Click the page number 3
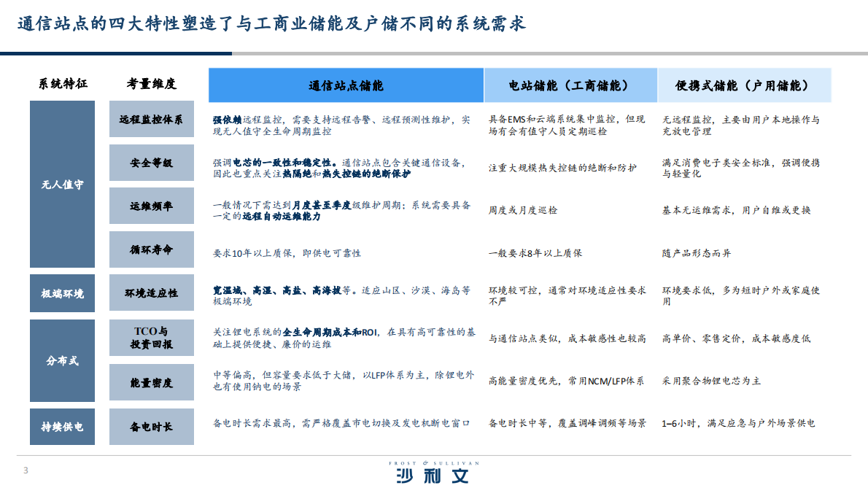Viewport: 868px width, 488px height. click(x=26, y=470)
